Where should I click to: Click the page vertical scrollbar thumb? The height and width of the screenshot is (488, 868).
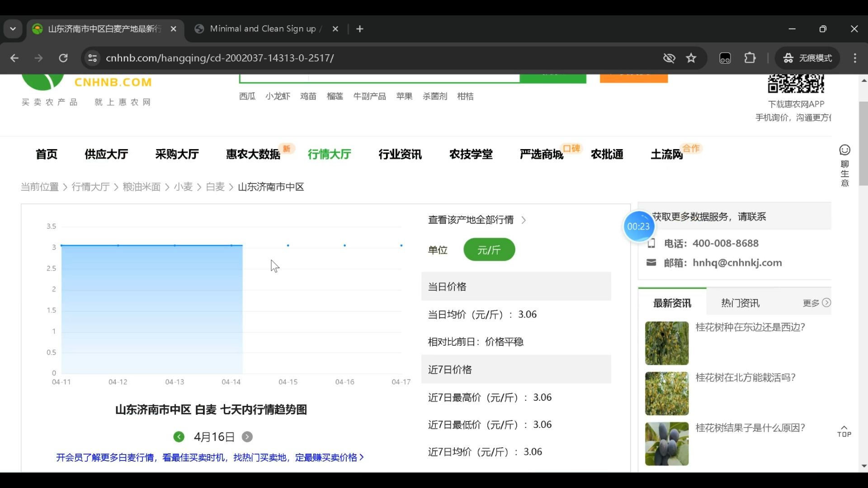click(x=863, y=144)
